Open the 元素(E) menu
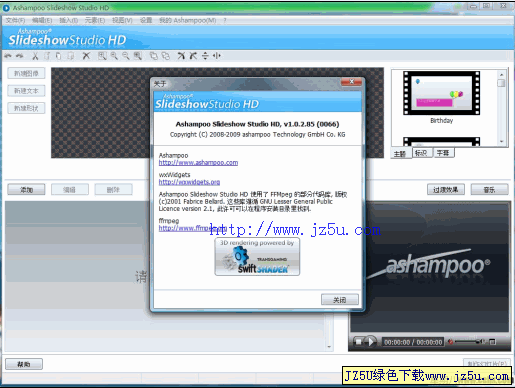Viewport: 515px width, 388px height. click(95, 21)
